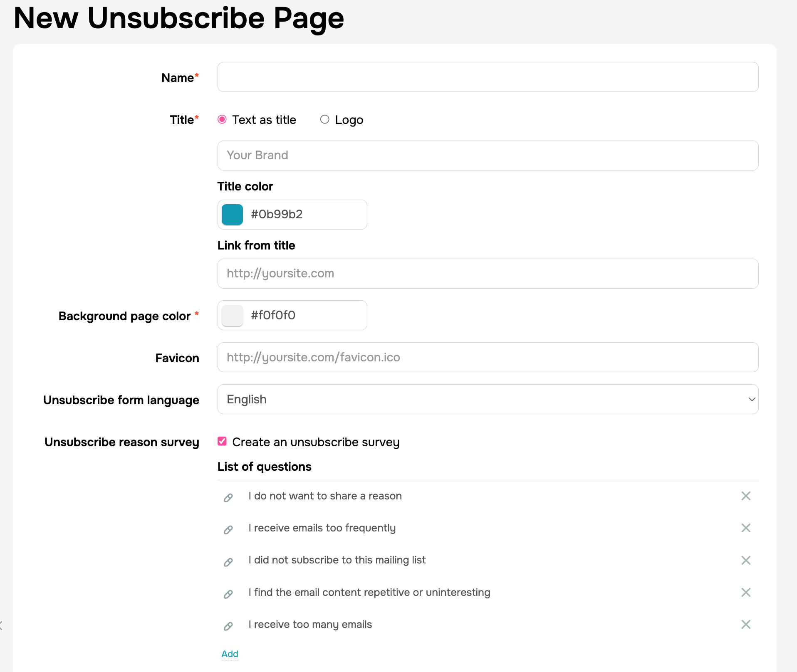
Task: Remove 'I receive too many emails' question
Action: (746, 624)
